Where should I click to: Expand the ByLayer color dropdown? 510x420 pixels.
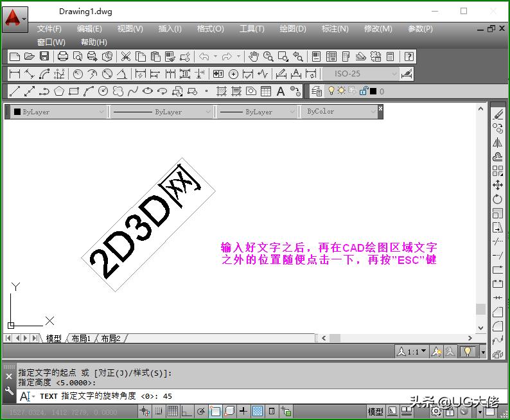[x=101, y=112]
